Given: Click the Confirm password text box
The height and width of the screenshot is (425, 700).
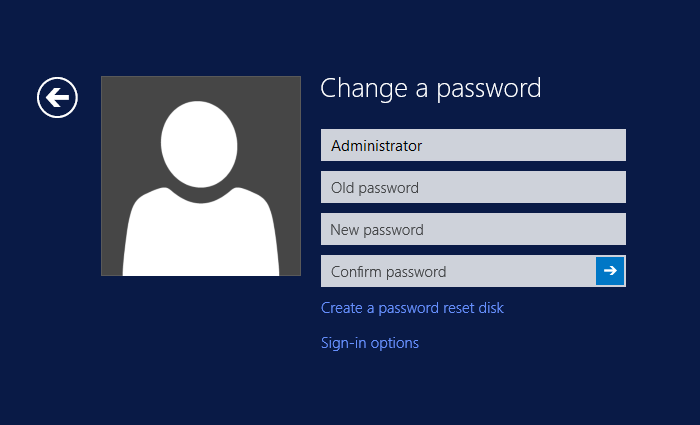Looking at the screenshot, I should 458,271.
